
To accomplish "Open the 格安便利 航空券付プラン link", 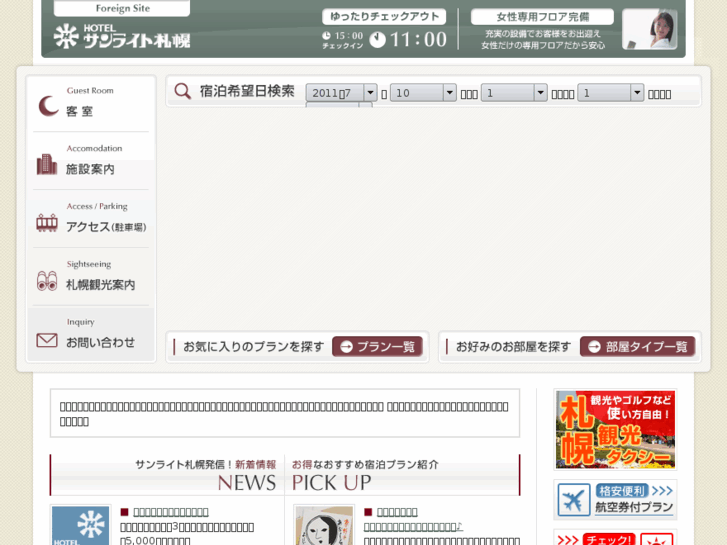I will click(x=615, y=500).
